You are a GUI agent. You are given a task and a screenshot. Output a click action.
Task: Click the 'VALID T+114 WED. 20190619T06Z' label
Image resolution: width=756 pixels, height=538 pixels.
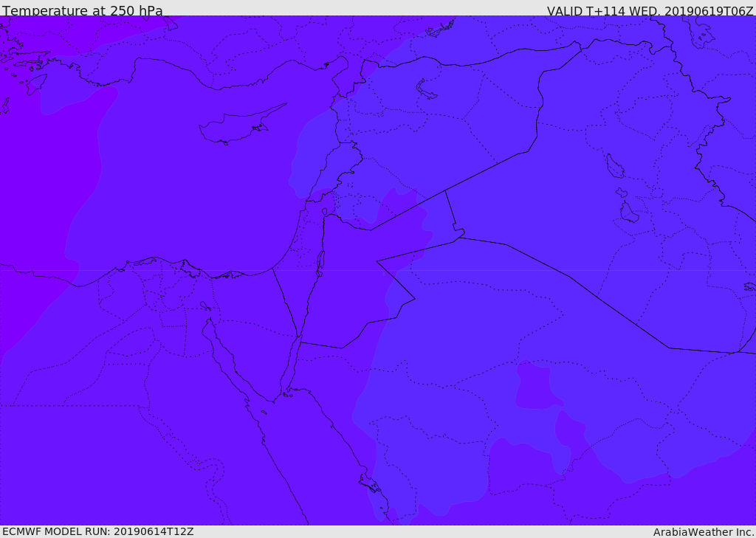pos(650,10)
